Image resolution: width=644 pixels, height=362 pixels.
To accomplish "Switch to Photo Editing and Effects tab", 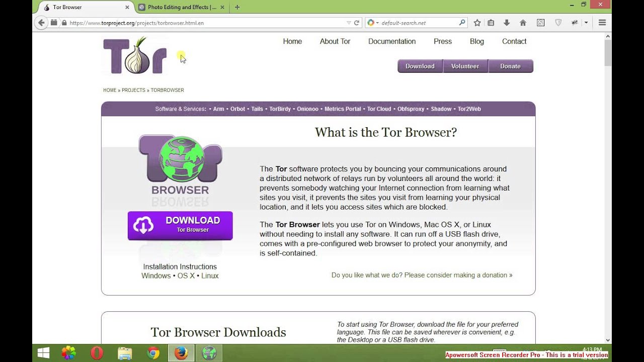I will (181, 7).
